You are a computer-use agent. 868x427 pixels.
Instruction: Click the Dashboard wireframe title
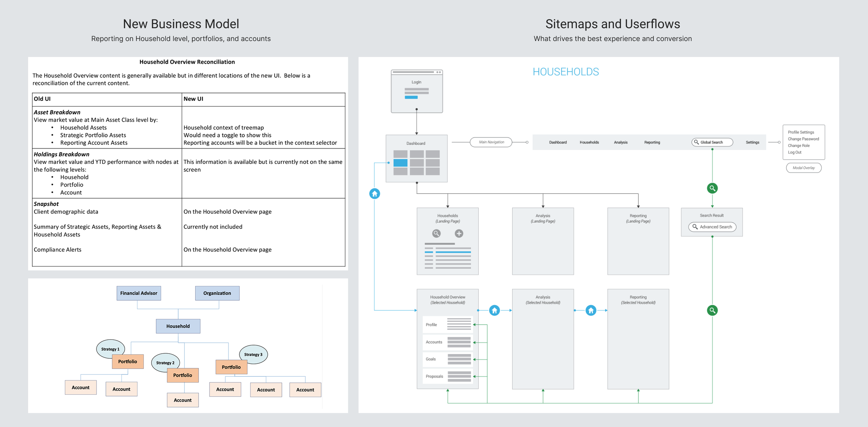pos(416,143)
